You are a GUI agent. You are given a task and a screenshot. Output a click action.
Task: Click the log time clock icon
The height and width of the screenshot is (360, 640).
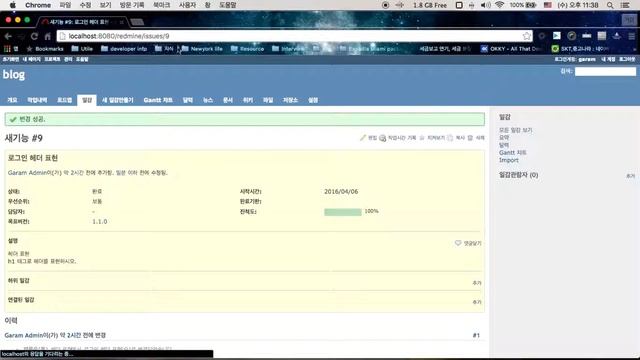tap(382, 138)
